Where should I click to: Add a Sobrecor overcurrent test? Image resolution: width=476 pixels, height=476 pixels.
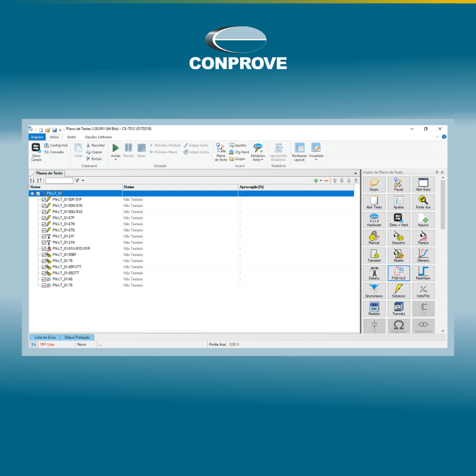398,291
